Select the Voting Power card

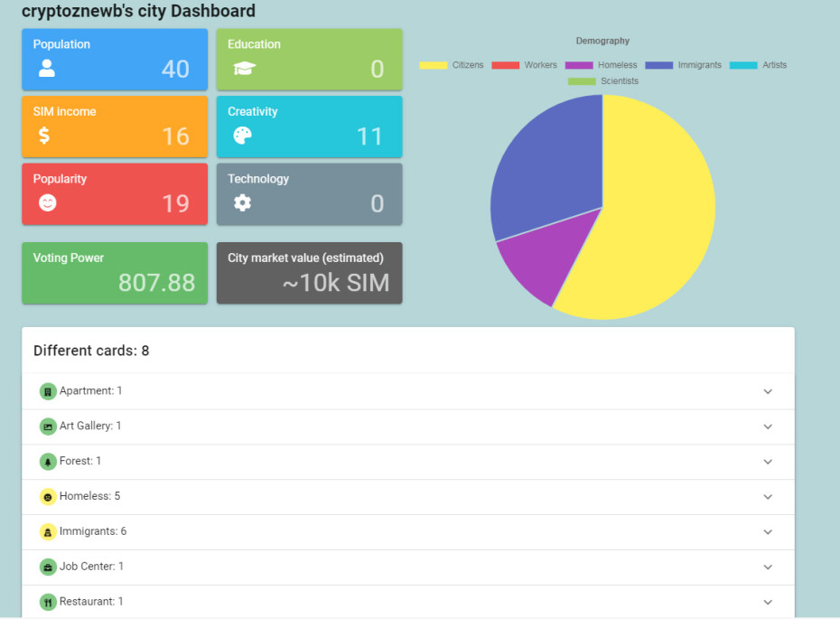[x=115, y=273]
